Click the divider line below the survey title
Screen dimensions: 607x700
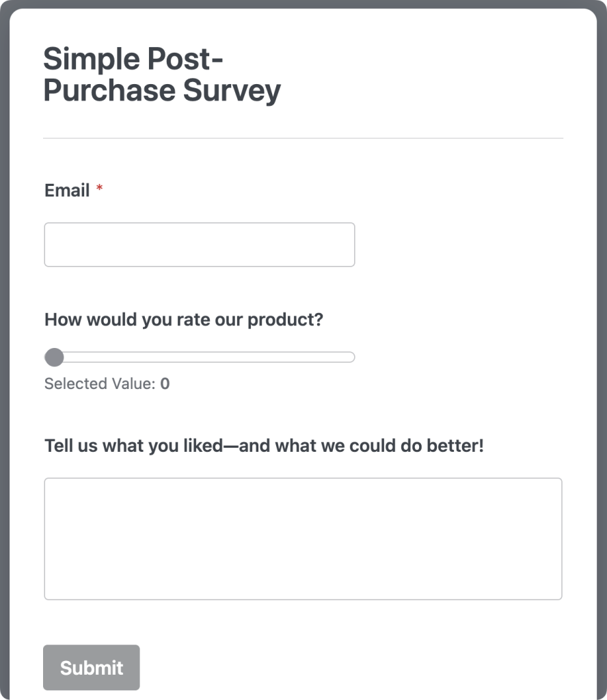click(303, 137)
